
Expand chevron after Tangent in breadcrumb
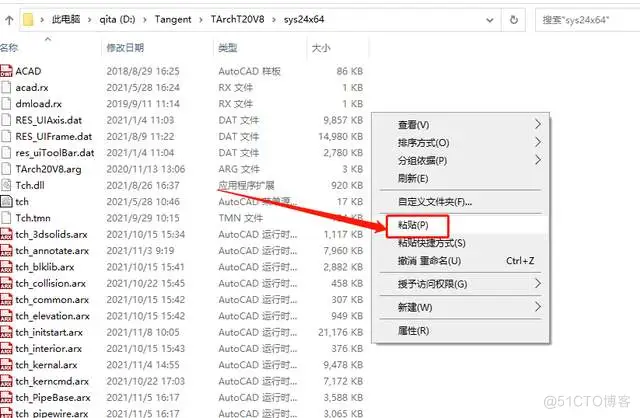point(201,20)
